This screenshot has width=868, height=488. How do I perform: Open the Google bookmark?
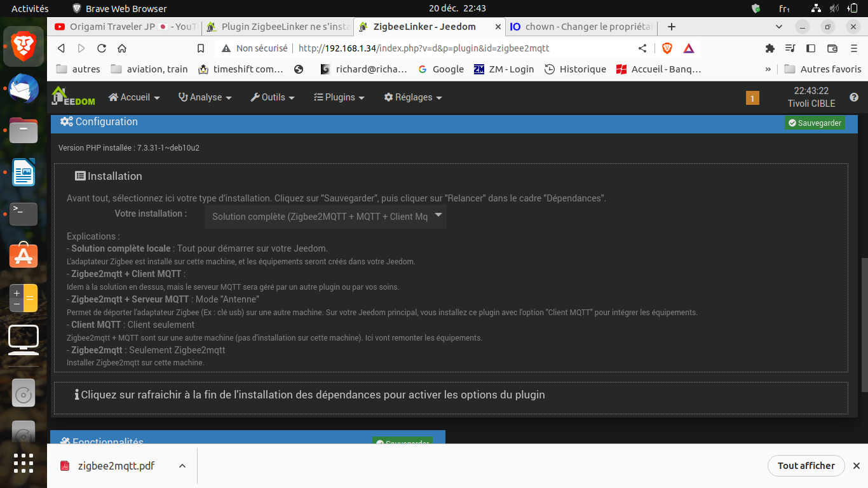tap(440, 69)
